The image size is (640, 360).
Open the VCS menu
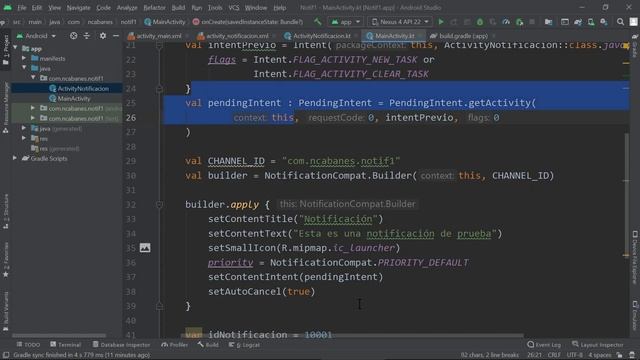click(x=234, y=8)
